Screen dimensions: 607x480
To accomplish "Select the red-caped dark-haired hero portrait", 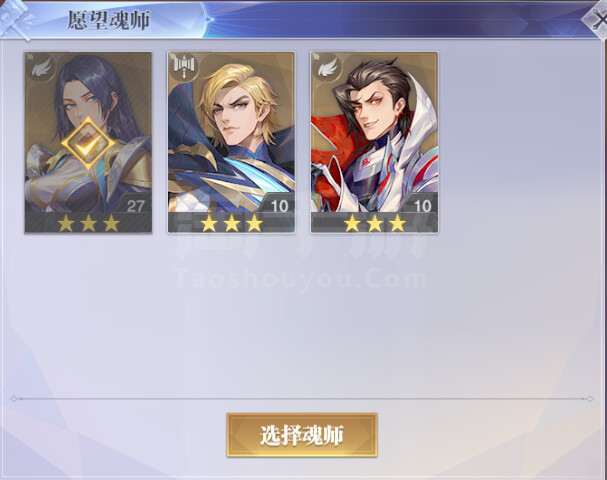I will [x=374, y=132].
